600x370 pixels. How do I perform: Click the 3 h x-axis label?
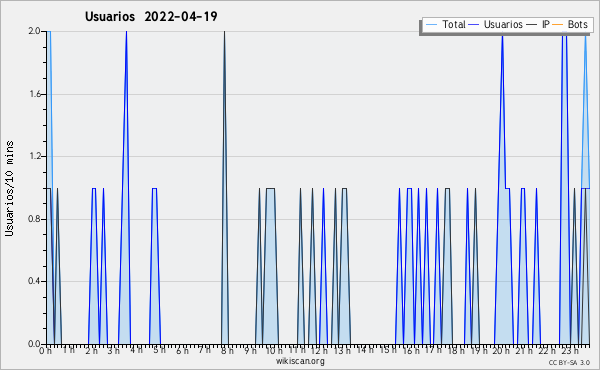[114, 351]
